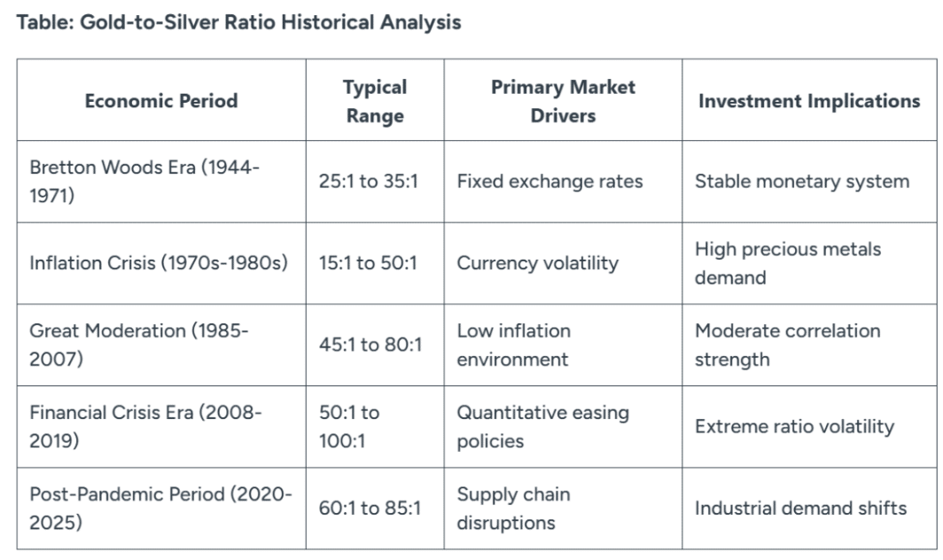This screenshot has width=943, height=560.
Task: Click the Supply chain disruptions cell
Action: coord(513,509)
